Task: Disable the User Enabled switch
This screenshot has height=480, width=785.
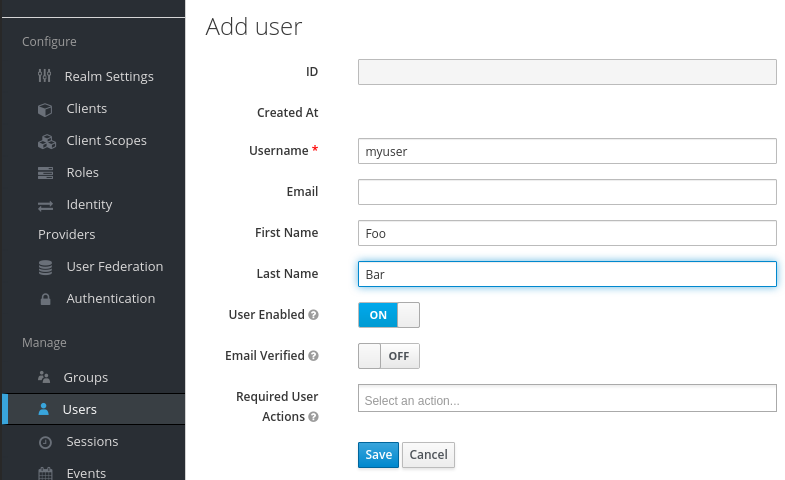Action: [388, 315]
